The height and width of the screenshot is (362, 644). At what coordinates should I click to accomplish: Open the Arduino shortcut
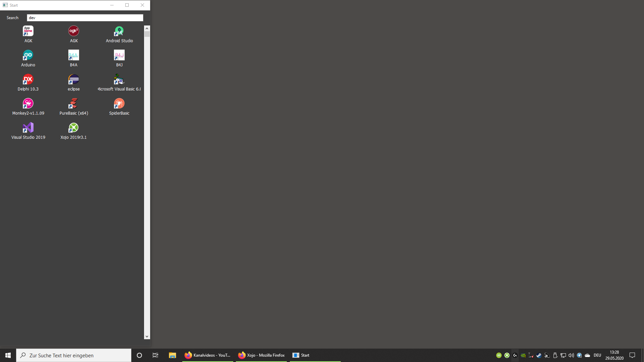pyautogui.click(x=28, y=58)
